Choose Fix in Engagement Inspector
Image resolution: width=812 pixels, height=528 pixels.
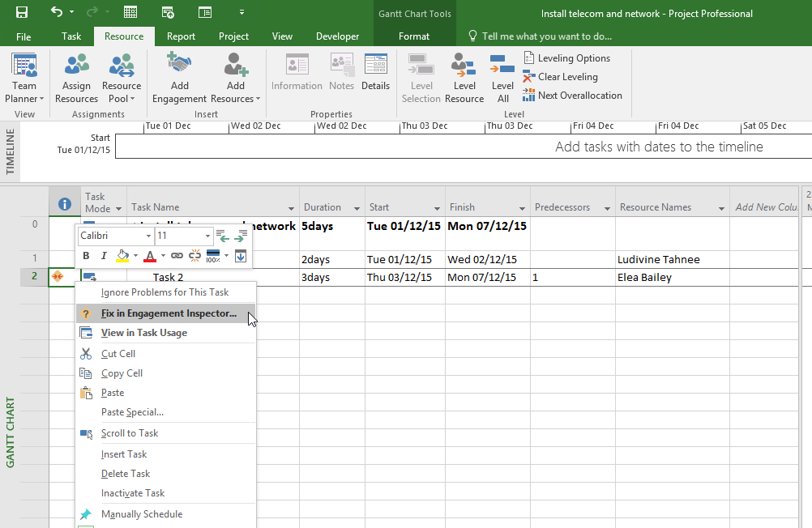click(169, 313)
